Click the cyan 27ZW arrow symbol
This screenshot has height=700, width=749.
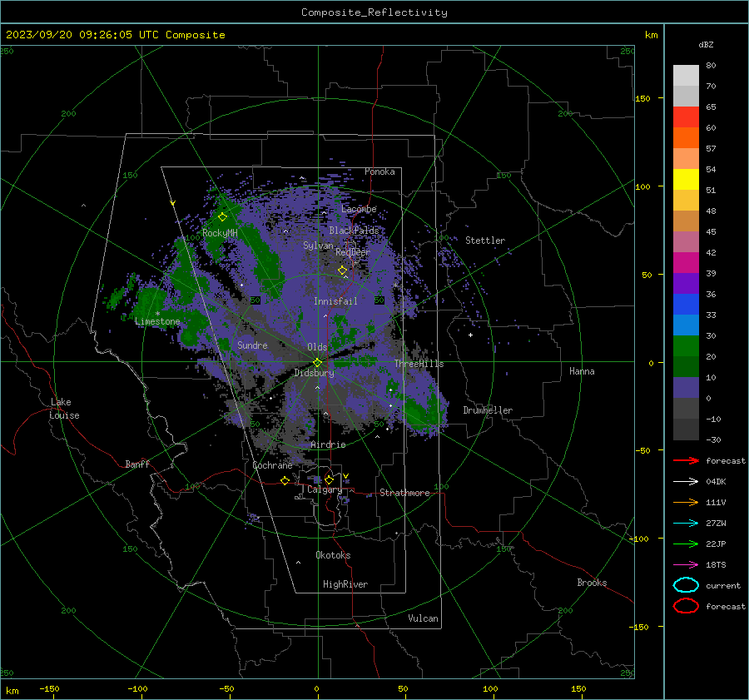pos(686,524)
